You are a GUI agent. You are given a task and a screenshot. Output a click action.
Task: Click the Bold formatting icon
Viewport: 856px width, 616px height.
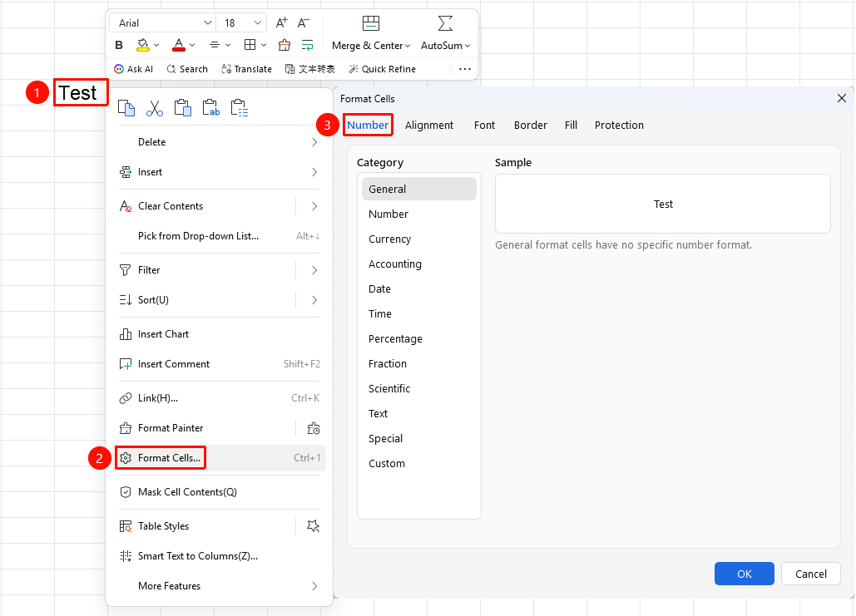[x=119, y=45]
